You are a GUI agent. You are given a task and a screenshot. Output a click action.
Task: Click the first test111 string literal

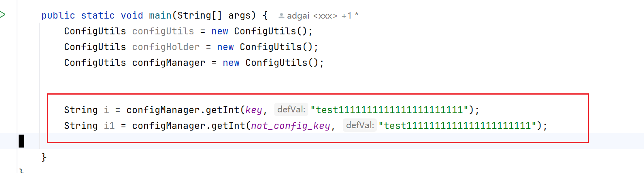(x=389, y=110)
